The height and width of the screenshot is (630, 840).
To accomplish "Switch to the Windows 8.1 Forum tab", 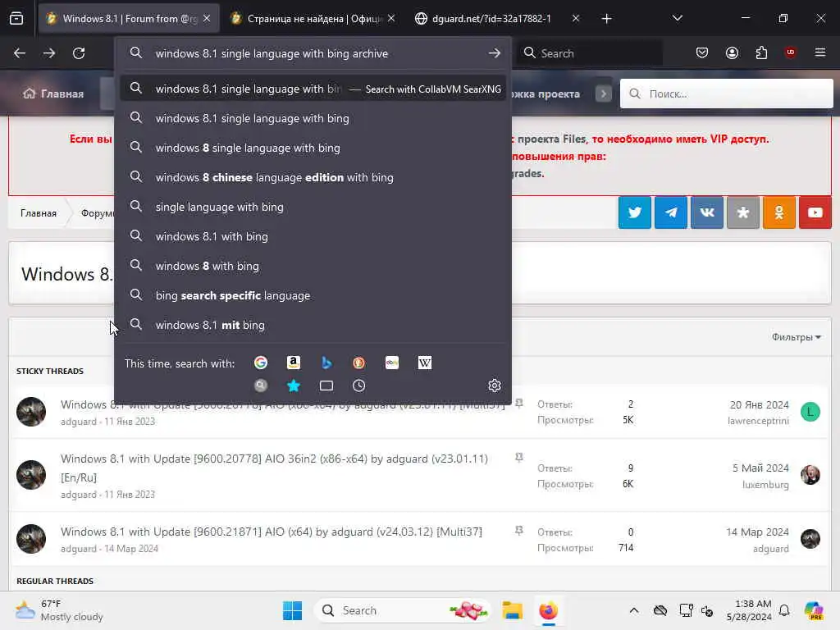I will tap(129, 19).
